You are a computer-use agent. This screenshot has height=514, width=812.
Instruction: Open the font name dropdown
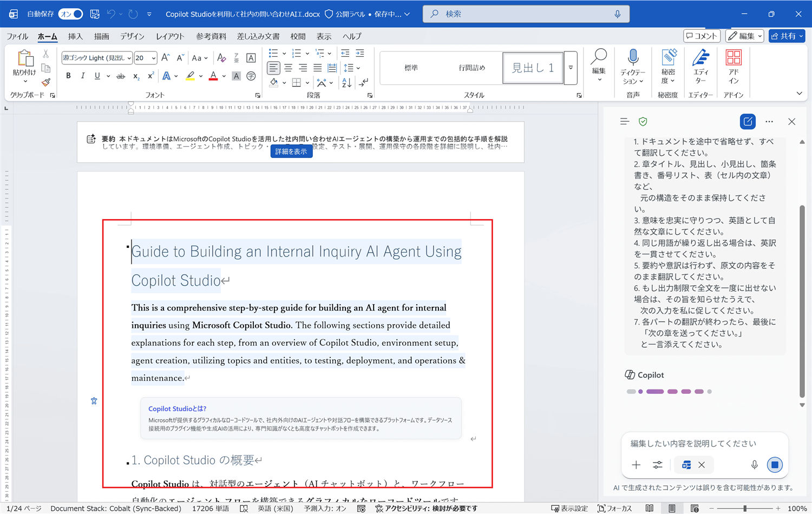point(129,58)
